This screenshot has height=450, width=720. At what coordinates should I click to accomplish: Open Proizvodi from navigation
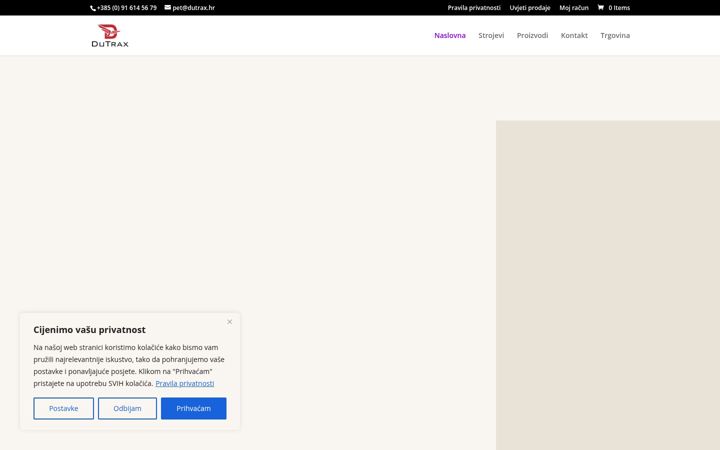(532, 35)
